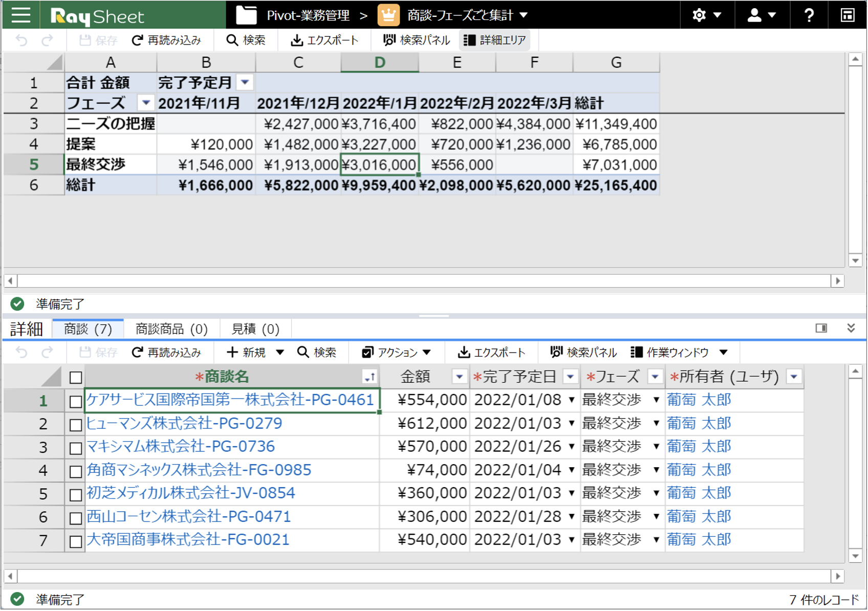Open phase dropdown in 西山コーセン row
The width and height of the screenshot is (868, 611).
pos(656,516)
